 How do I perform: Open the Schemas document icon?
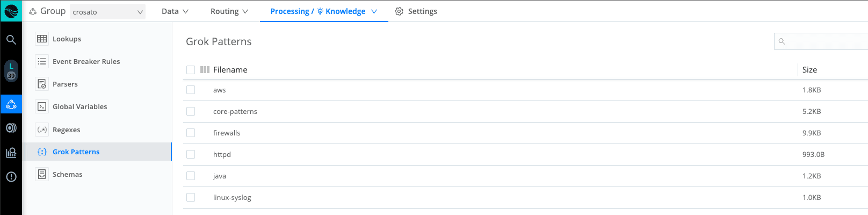[x=42, y=174]
